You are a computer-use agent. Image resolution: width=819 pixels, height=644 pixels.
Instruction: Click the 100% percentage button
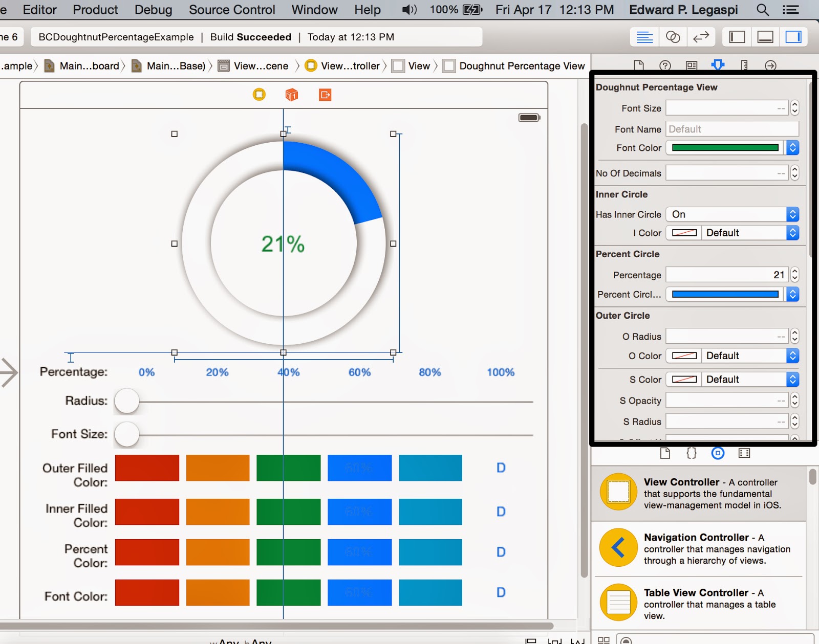click(501, 372)
